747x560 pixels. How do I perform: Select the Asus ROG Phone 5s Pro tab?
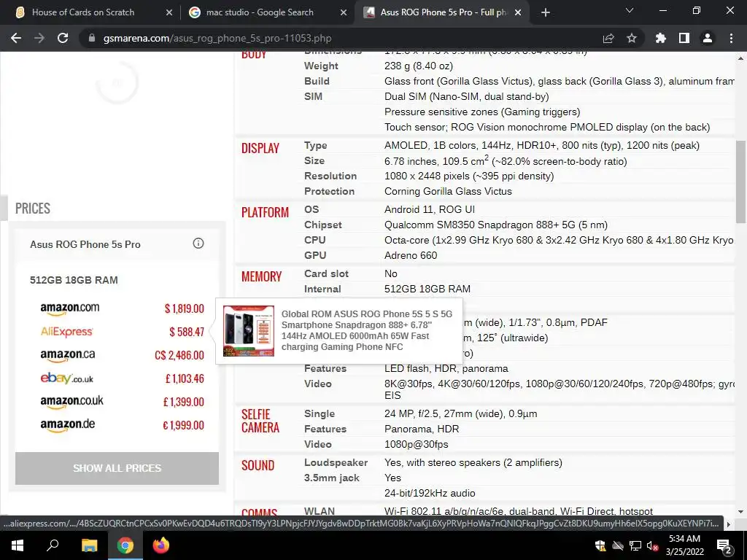pos(441,12)
